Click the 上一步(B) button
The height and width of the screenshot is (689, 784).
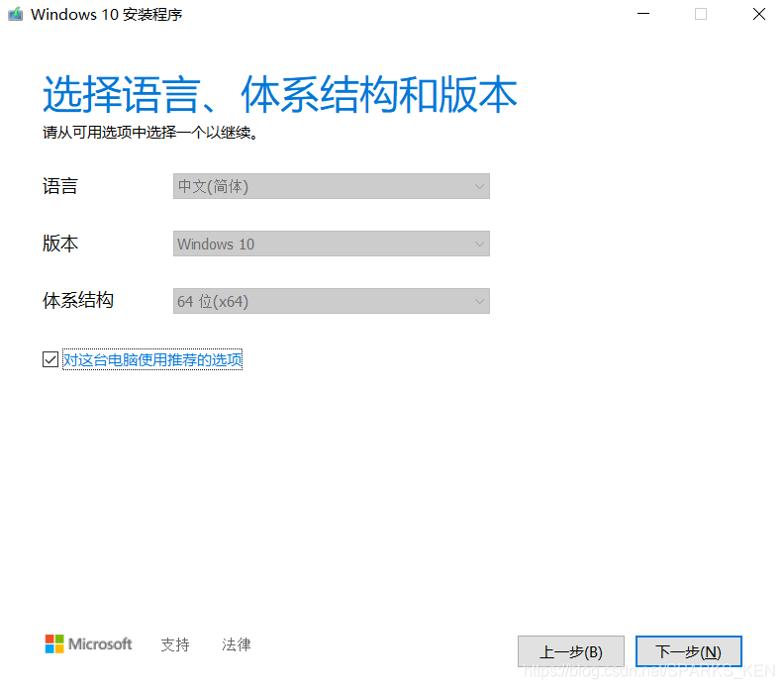570,651
